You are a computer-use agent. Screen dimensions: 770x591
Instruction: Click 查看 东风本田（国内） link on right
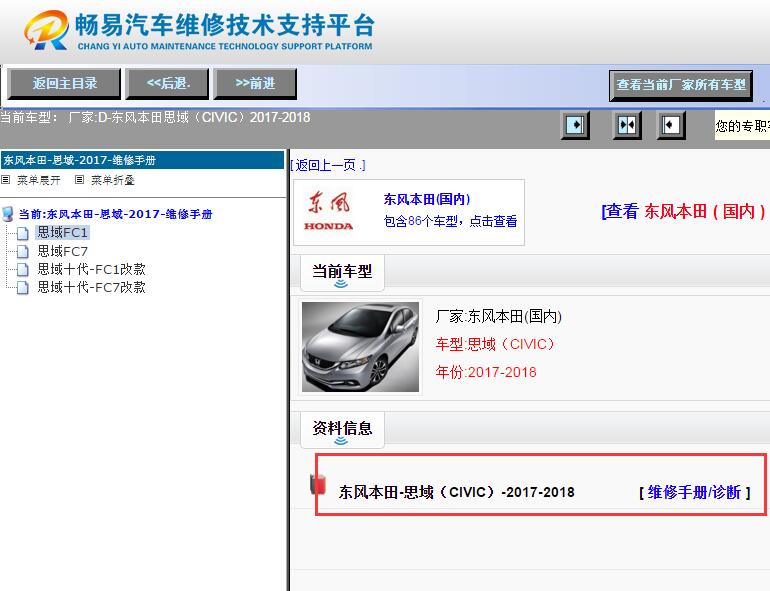[683, 212]
